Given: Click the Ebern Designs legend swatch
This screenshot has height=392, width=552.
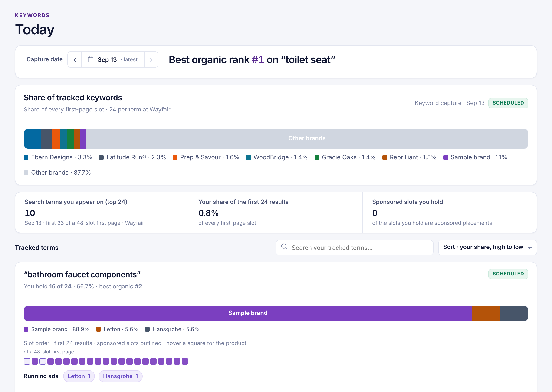Looking at the screenshot, I should click(x=26, y=158).
